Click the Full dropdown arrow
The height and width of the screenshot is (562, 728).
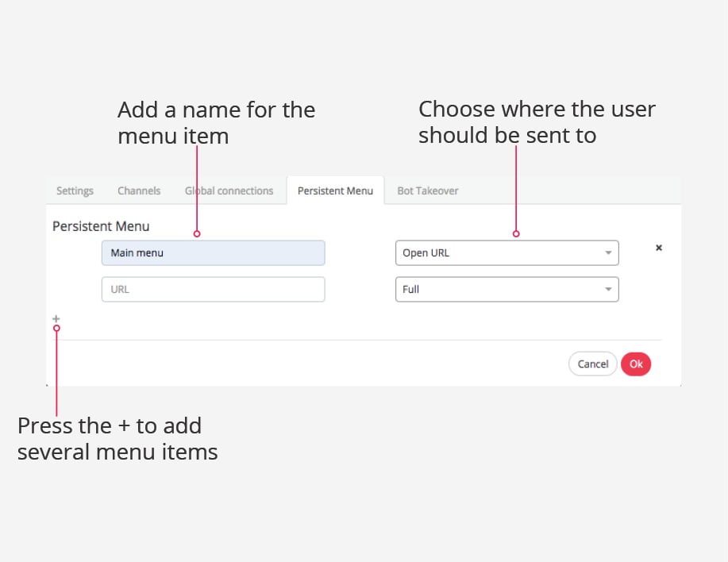pos(607,289)
